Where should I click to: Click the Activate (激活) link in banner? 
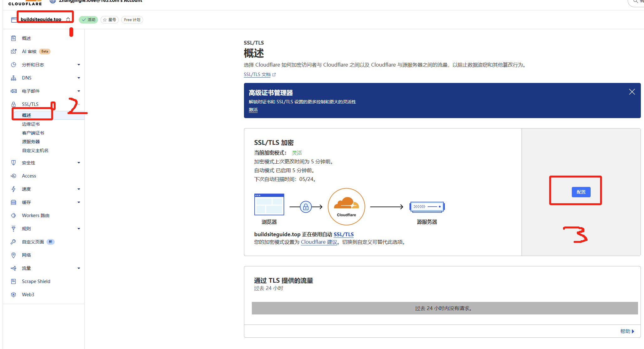[253, 110]
